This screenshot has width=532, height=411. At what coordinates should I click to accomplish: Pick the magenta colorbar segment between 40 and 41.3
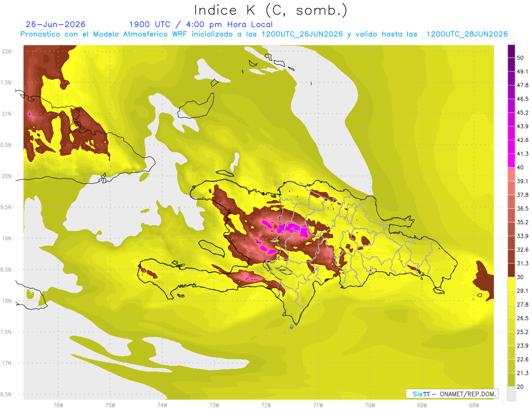511,160
